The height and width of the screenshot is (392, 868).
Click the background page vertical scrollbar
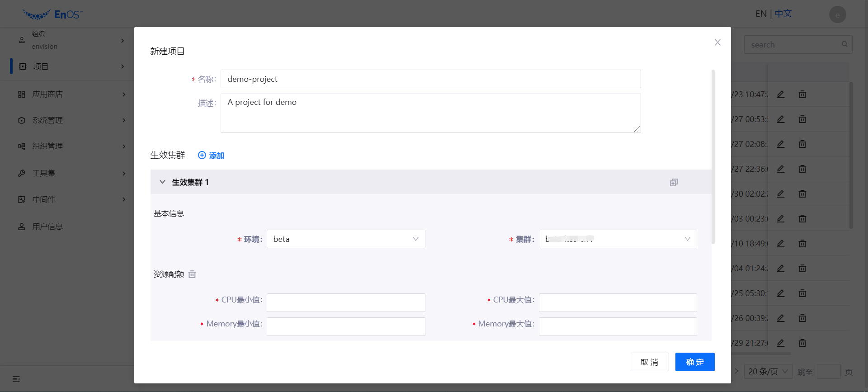(x=851, y=155)
